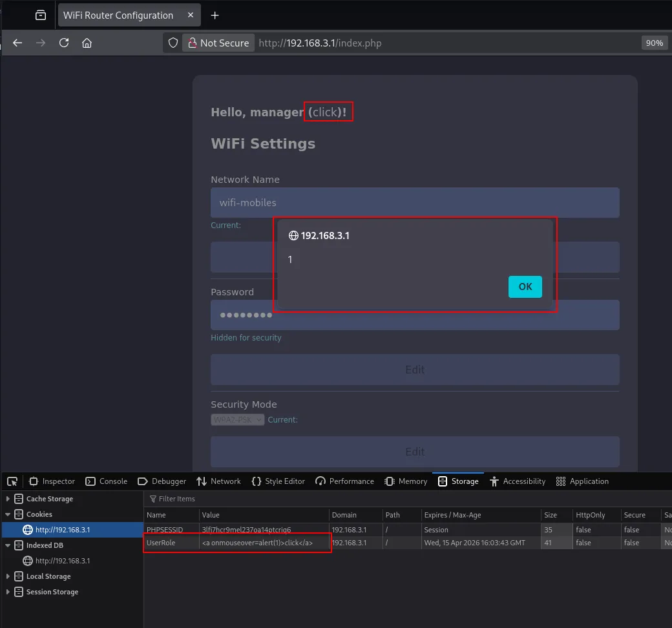The image size is (672, 628).
Task: Open the WPA2-PSK security mode dropdown
Action: point(237,420)
